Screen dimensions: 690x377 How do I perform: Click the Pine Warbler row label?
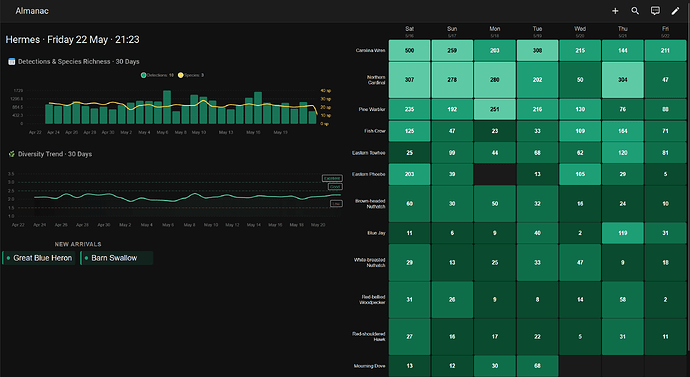pos(372,110)
